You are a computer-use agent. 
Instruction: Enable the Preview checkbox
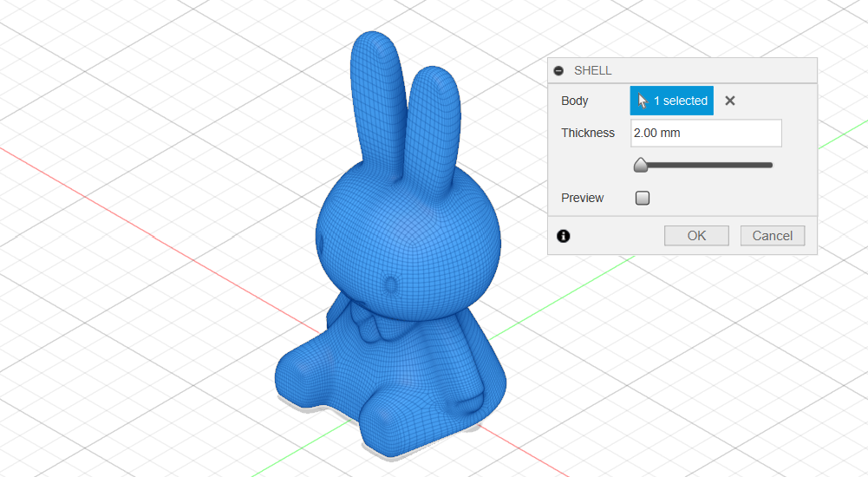click(643, 198)
